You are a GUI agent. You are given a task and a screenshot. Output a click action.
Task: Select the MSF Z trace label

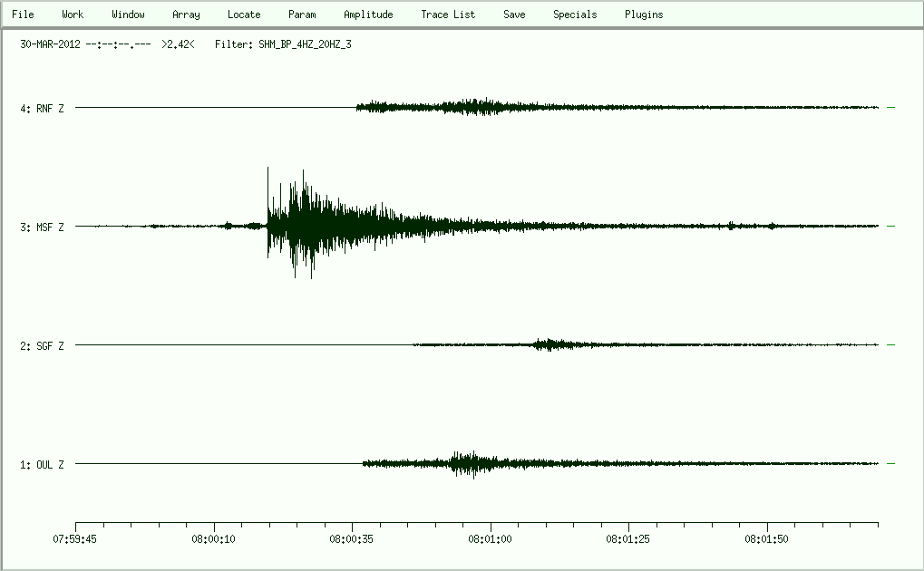click(43, 227)
